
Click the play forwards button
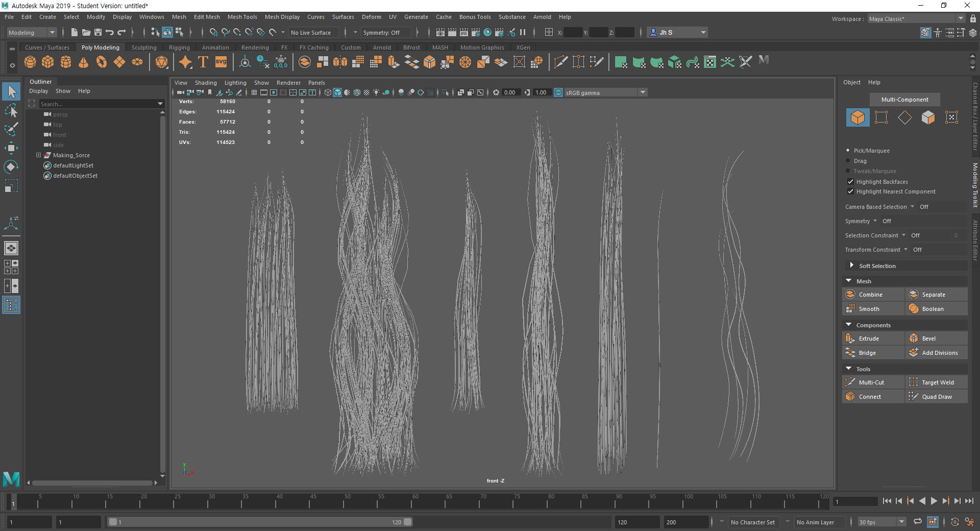point(934,501)
